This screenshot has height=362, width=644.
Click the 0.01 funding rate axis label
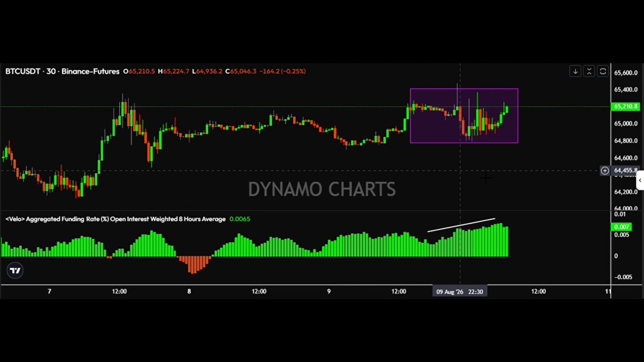pyautogui.click(x=619, y=215)
